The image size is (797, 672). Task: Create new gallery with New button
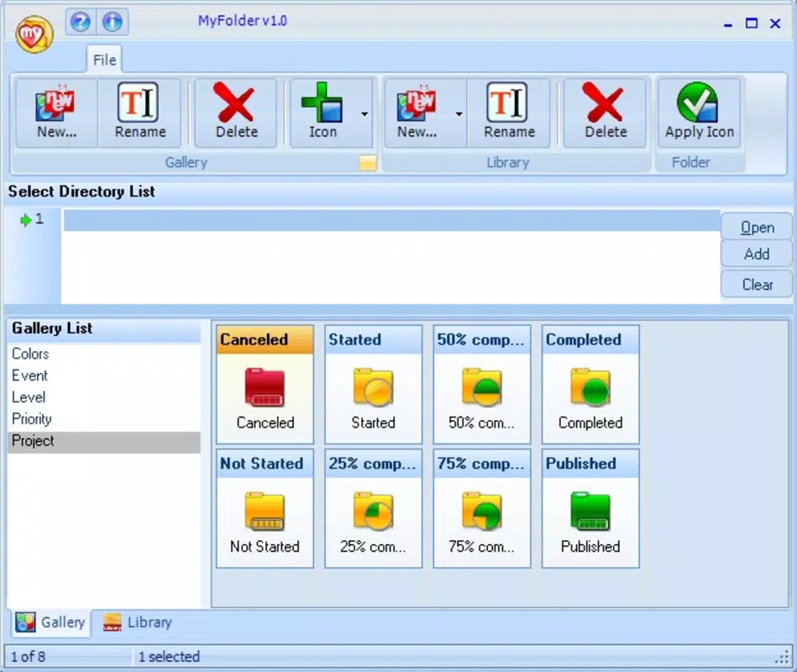pyautogui.click(x=56, y=113)
